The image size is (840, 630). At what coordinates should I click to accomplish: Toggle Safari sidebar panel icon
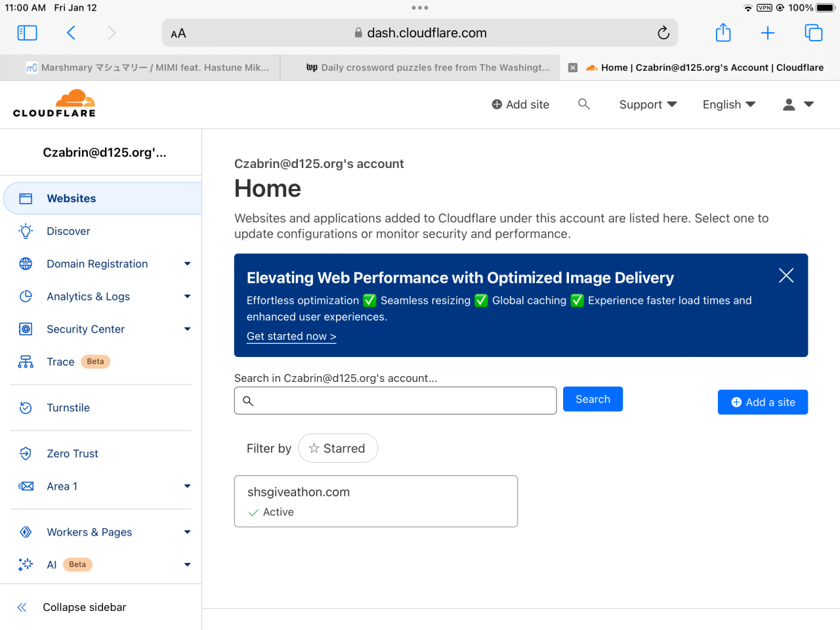[x=27, y=33]
